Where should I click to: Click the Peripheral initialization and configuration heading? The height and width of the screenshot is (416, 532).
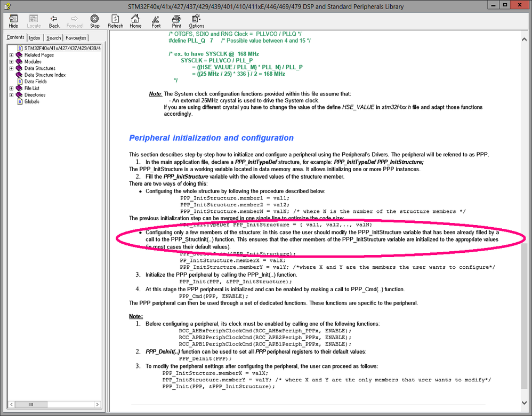coord(212,138)
